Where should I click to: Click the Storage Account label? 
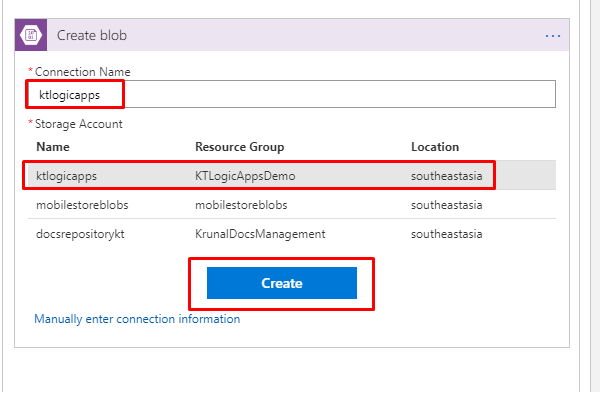click(79, 124)
